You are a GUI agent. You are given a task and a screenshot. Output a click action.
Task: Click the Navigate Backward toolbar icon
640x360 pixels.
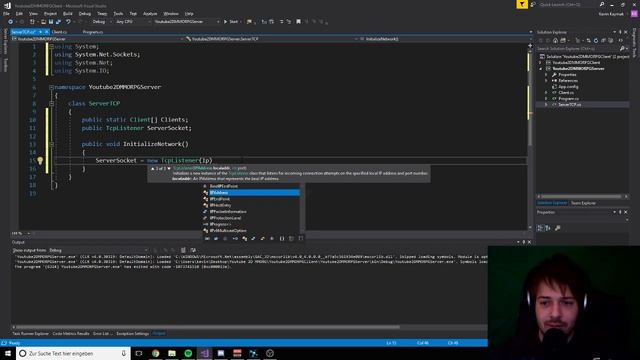point(10,22)
